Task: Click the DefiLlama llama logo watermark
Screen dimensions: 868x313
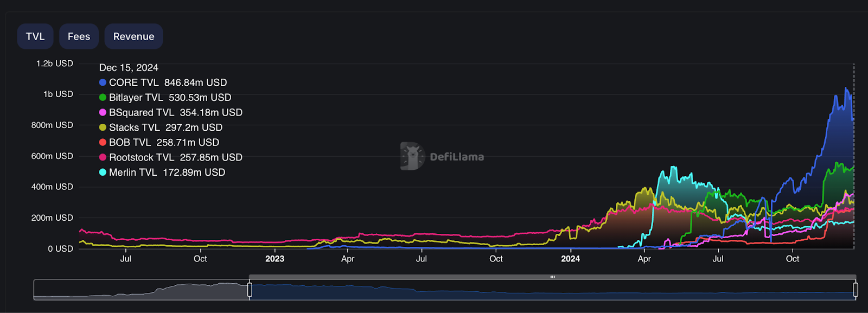Action: point(412,156)
